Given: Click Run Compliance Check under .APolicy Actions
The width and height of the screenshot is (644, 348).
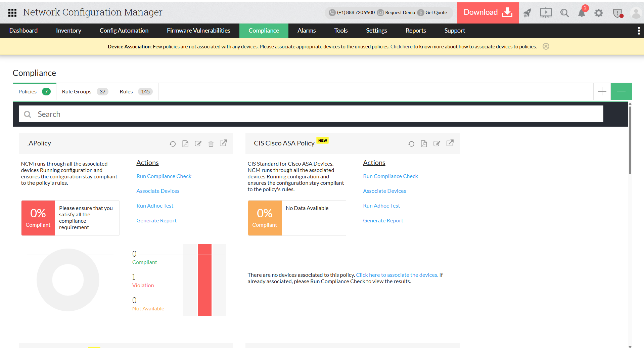Looking at the screenshot, I should click(x=164, y=176).
